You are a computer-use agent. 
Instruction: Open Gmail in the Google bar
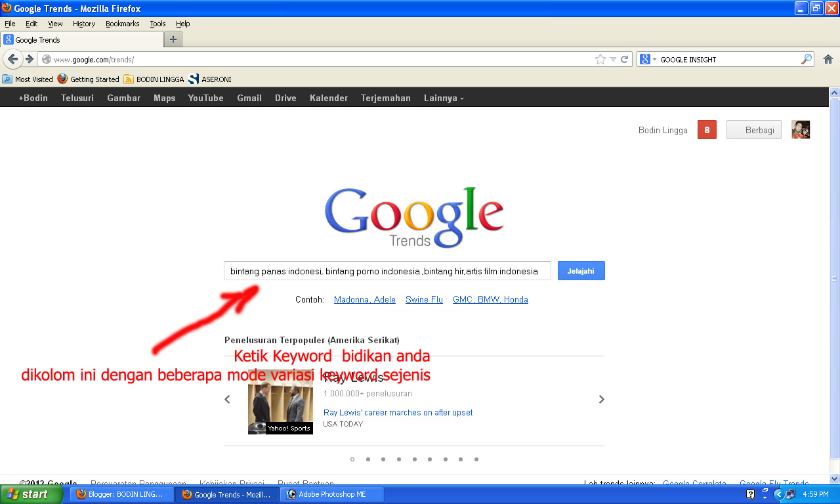click(249, 98)
